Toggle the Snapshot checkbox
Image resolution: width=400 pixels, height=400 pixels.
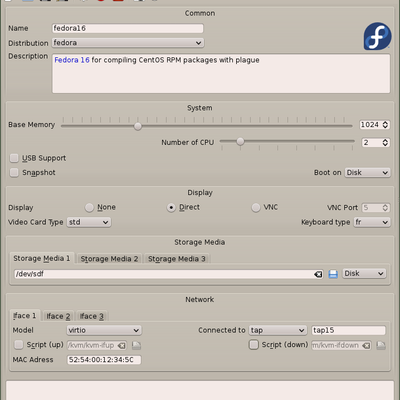[14, 172]
